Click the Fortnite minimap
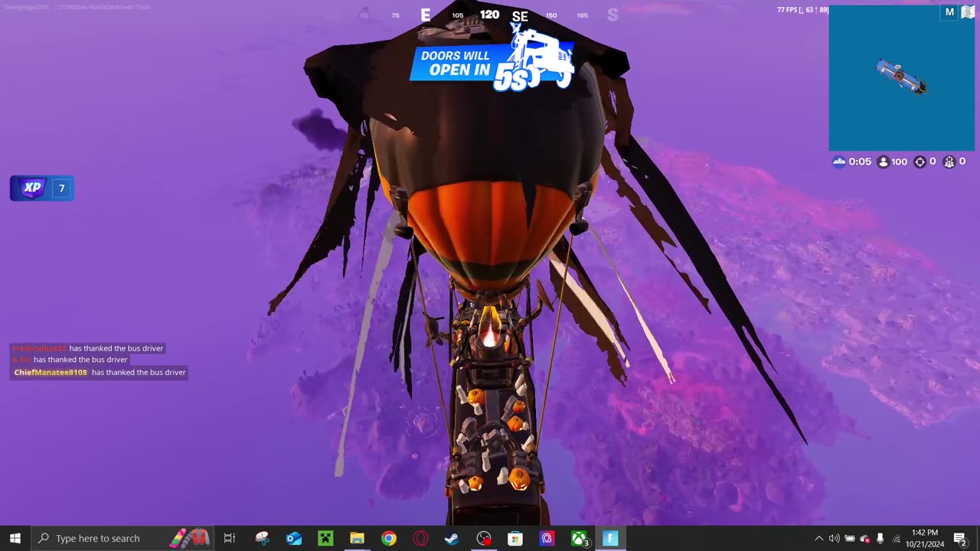 (x=901, y=78)
